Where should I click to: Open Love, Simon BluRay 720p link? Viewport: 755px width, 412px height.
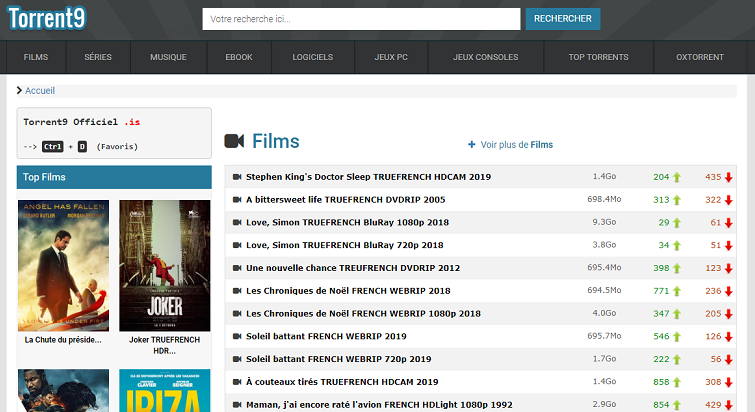345,245
